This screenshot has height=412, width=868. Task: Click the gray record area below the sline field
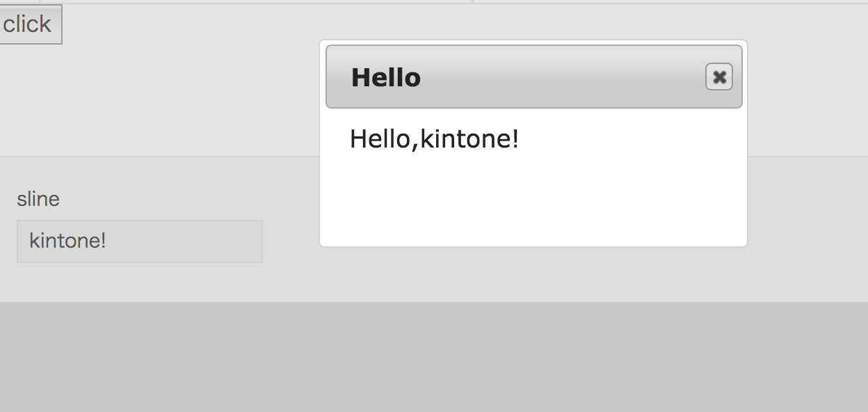pos(160,283)
